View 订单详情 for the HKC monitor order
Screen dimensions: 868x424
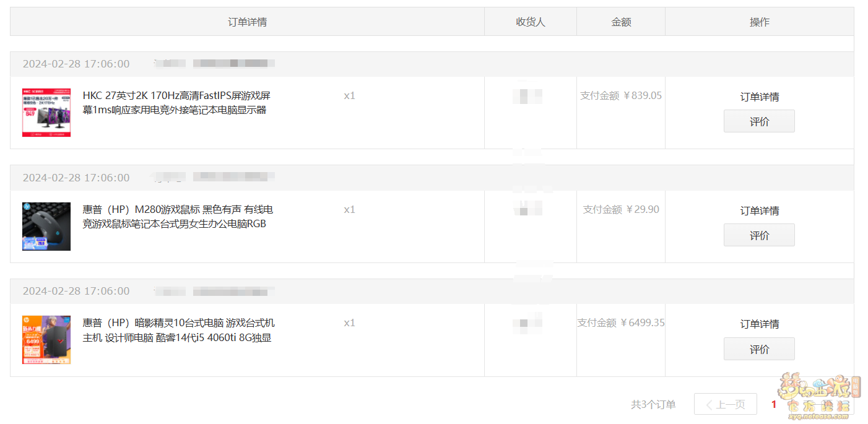(x=759, y=97)
